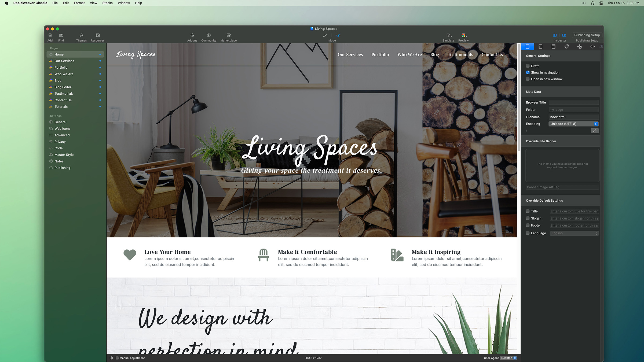Image resolution: width=644 pixels, height=362 pixels.
Task: Click the Browser Title input field
Action: (x=573, y=102)
